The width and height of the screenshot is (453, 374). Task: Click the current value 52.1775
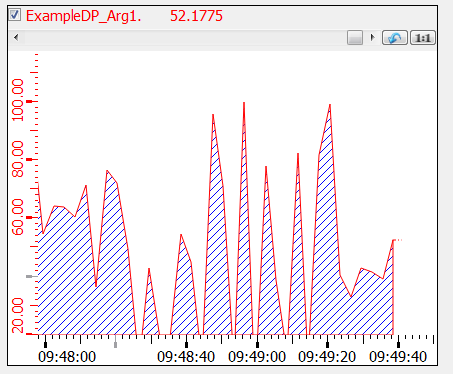coord(196,16)
